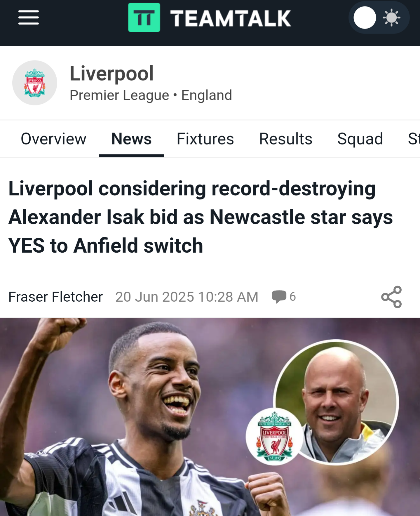View the Squad tab
This screenshot has height=516, width=420.
(x=360, y=139)
